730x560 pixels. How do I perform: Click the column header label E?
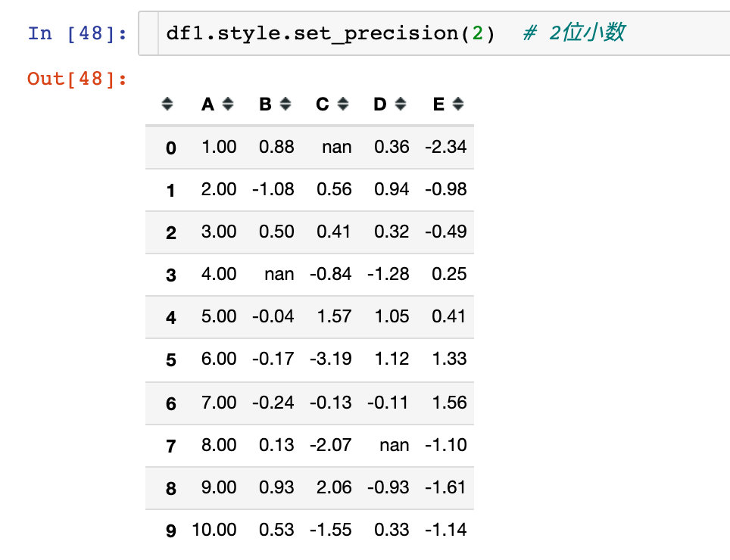tap(438, 104)
